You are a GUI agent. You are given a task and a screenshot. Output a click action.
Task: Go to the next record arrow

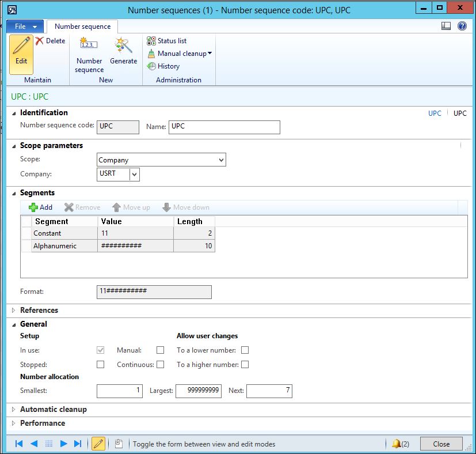coord(64,444)
